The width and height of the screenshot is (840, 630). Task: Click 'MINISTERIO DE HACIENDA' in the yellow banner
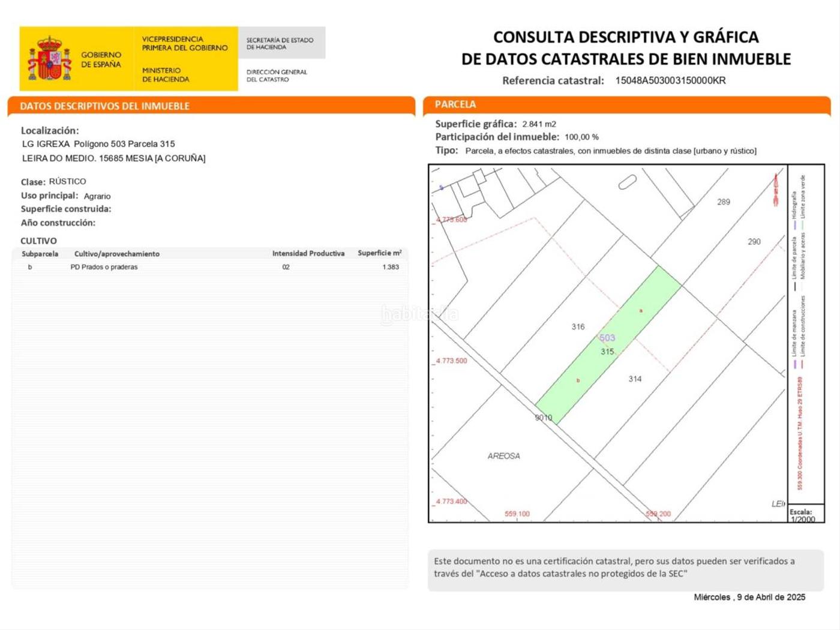coord(166,74)
